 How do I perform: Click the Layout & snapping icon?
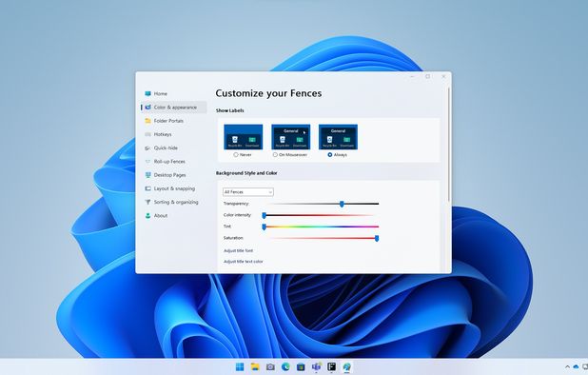147,188
